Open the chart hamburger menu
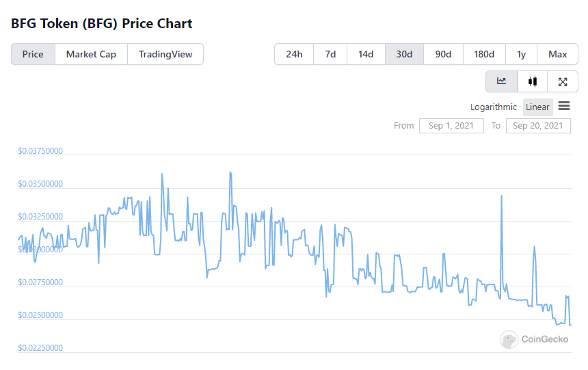This screenshot has width=588, height=370. 564,106
